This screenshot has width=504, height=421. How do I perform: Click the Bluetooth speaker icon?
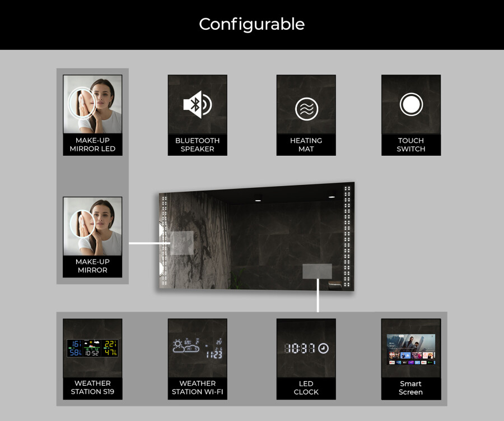point(197,104)
